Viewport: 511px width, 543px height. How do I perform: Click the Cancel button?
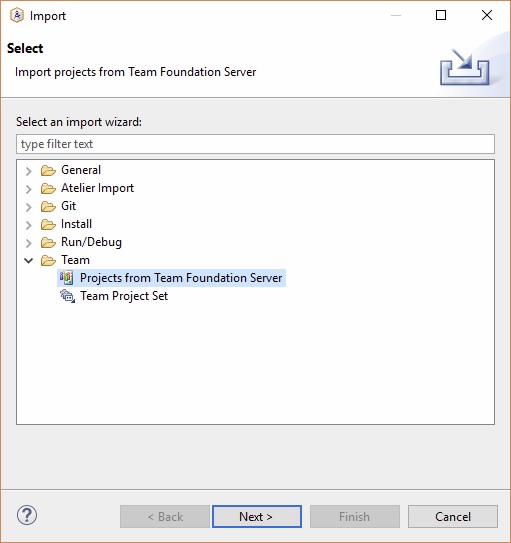[453, 516]
